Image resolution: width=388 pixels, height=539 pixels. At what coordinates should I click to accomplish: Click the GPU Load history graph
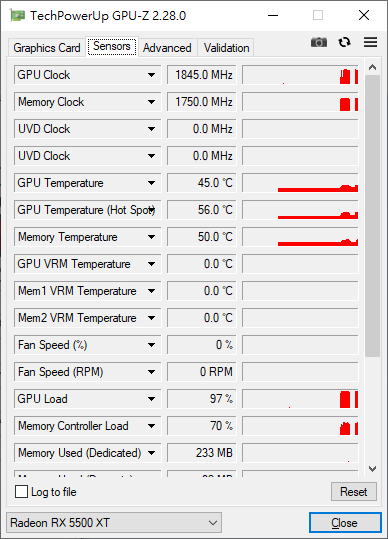(300, 399)
